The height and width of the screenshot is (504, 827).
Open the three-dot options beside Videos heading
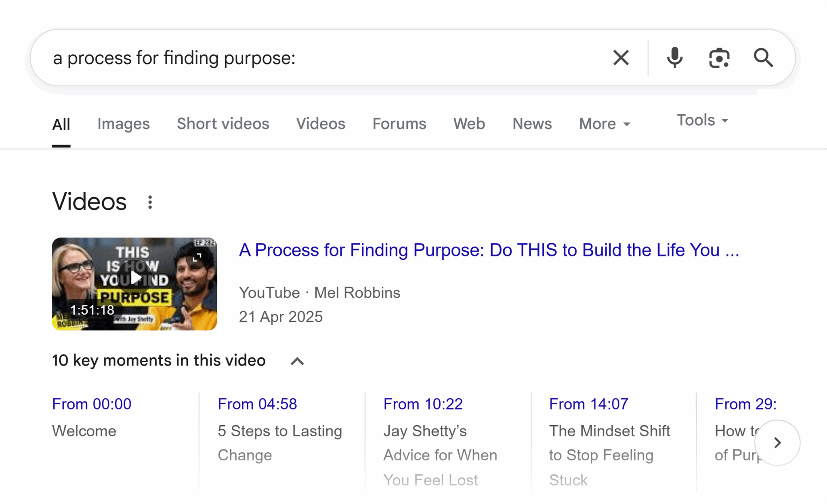pyautogui.click(x=150, y=202)
